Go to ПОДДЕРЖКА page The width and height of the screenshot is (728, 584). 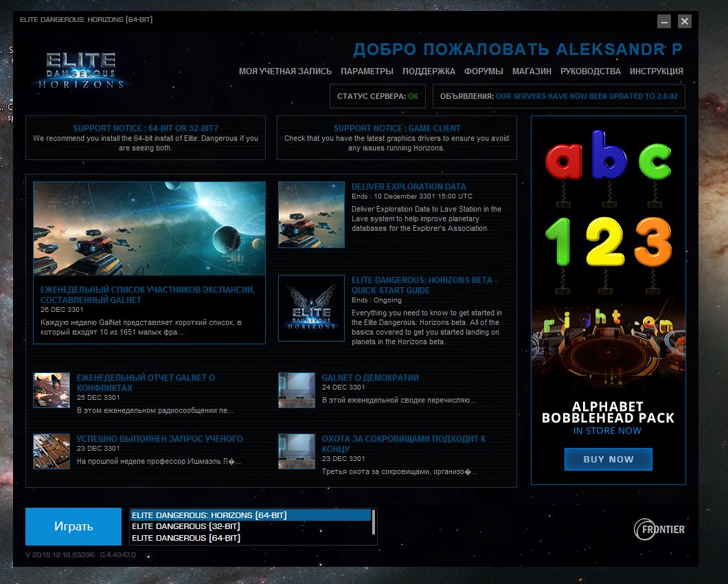[429, 71]
